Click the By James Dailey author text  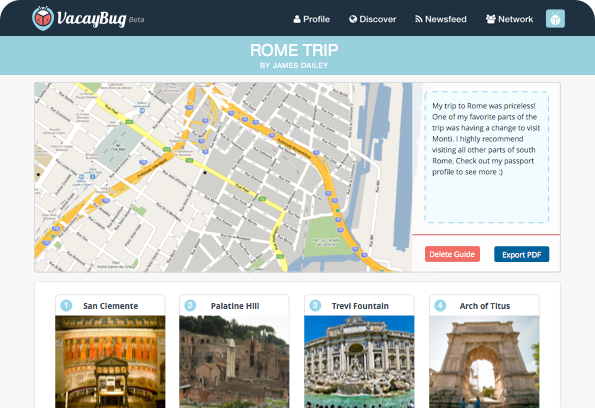[294, 66]
